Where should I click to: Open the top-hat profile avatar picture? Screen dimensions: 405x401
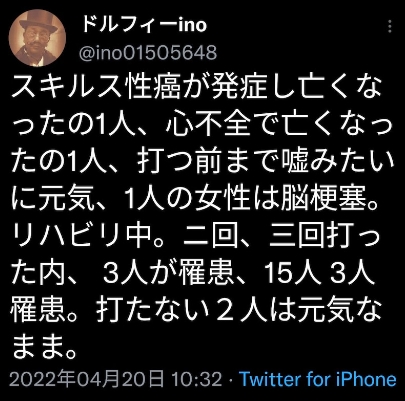coord(37,38)
